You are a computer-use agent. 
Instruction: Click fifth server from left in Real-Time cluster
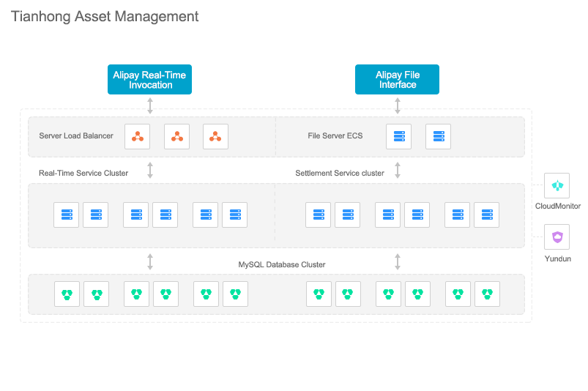tap(206, 215)
